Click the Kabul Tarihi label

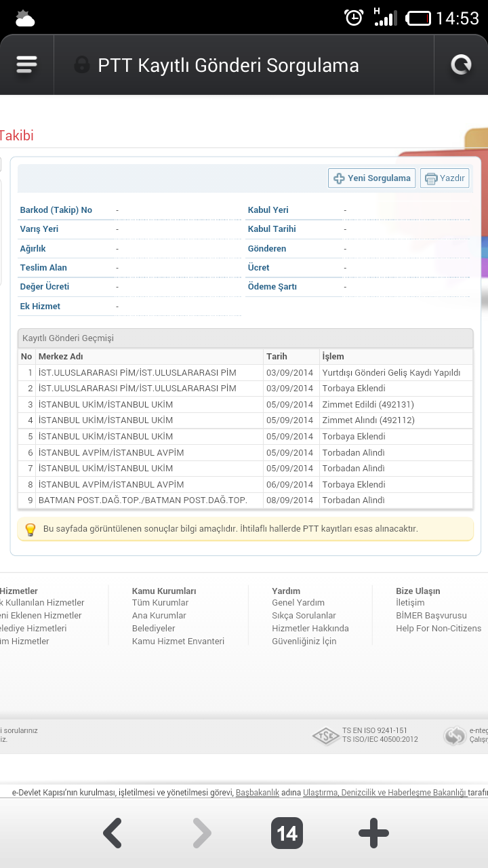(272, 229)
